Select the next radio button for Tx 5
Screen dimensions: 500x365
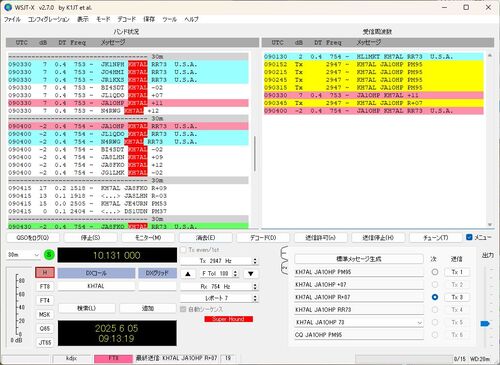point(435,322)
